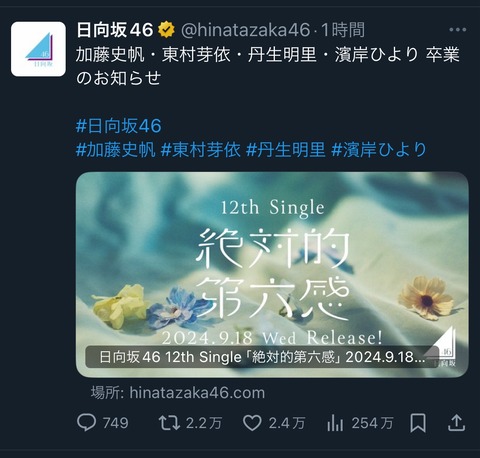The width and height of the screenshot is (480, 458).
Task: Open the #濱岸ひより hashtag
Action: click(x=379, y=149)
